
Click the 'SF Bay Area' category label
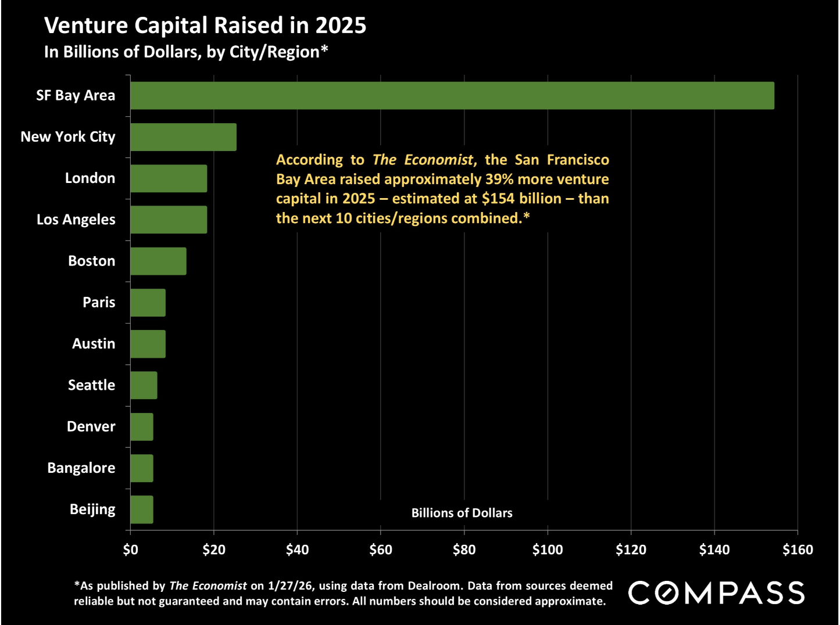76,96
